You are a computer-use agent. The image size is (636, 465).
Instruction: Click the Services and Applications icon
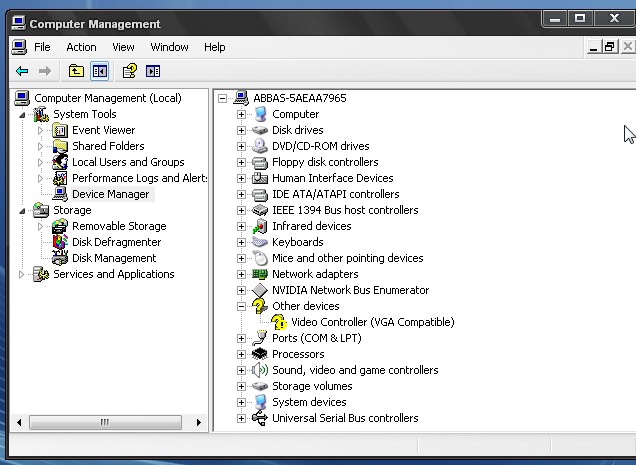(41, 274)
